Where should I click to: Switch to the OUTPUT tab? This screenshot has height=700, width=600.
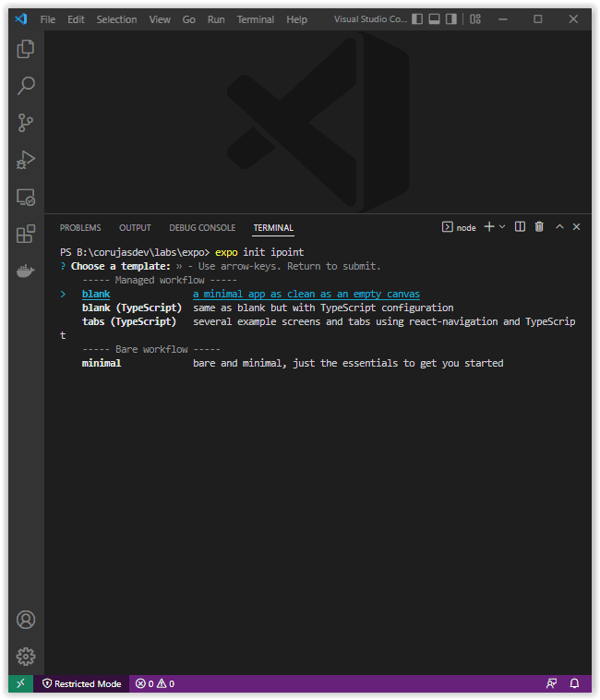135,228
